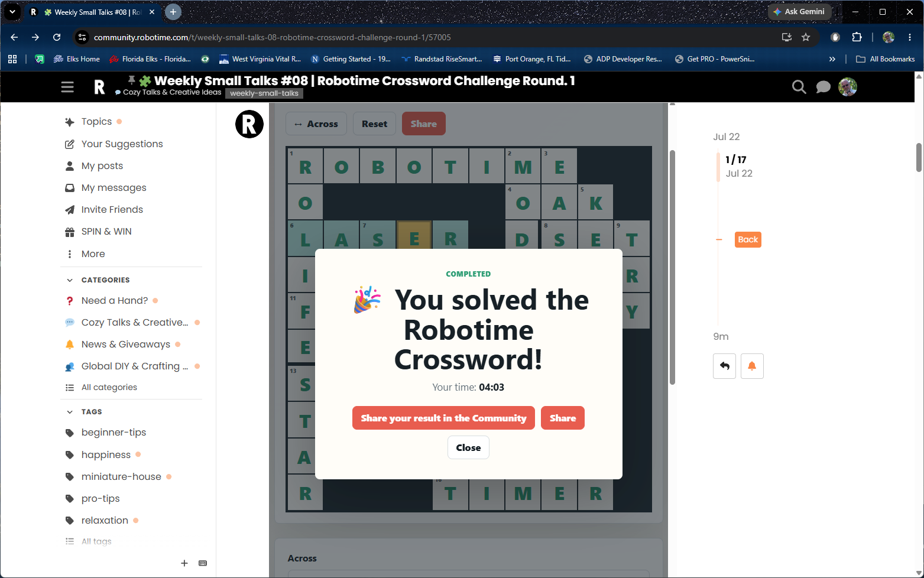Open Chrome's three-dot menu
924x578 pixels.
[x=910, y=37]
